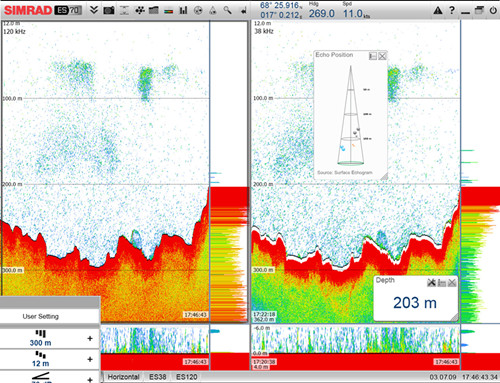Open the triangular echo position cone icon

212,11
